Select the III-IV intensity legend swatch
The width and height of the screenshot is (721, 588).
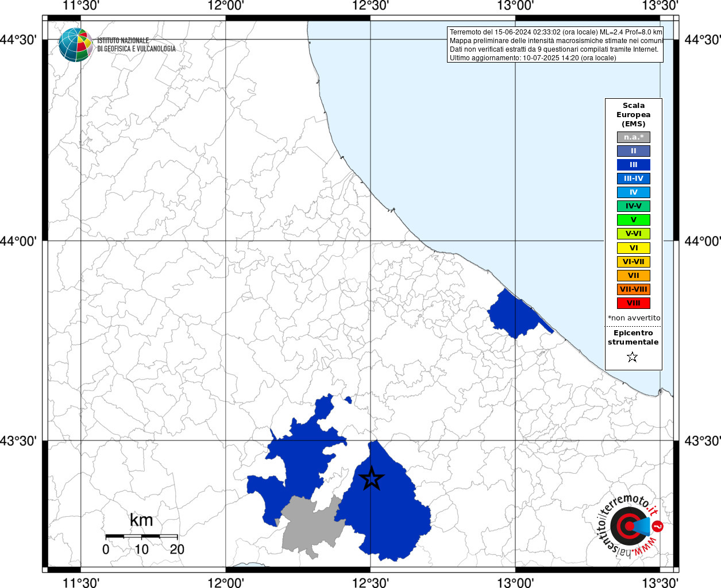(634, 179)
